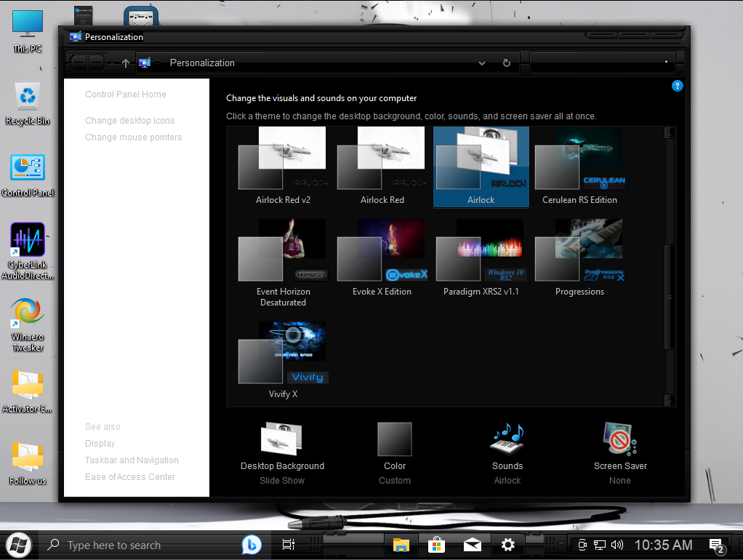Image resolution: width=743 pixels, height=560 pixels.
Task: Open File Explorer from the taskbar
Action: pos(401,545)
